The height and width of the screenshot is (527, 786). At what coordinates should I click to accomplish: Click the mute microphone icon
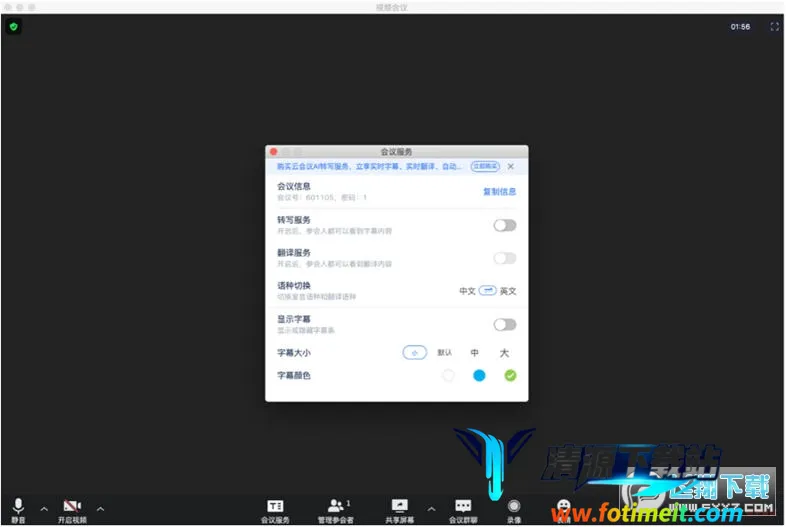coord(18,506)
